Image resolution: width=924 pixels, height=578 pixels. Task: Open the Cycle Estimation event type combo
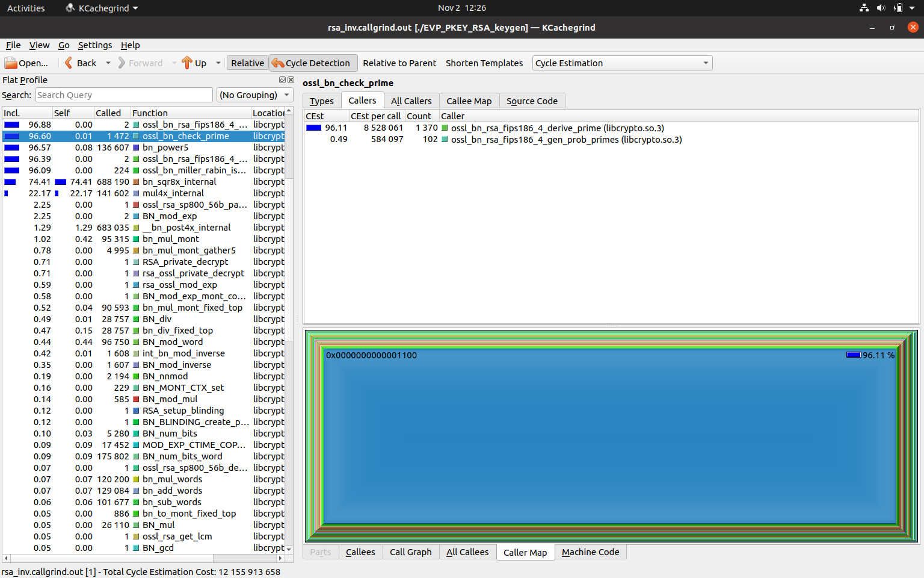(622, 63)
